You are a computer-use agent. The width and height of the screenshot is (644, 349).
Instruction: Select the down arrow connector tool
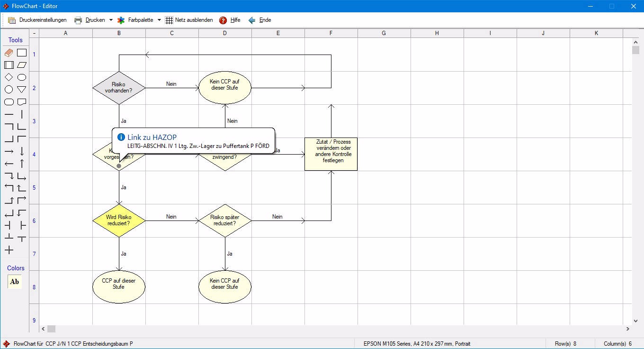(22, 151)
